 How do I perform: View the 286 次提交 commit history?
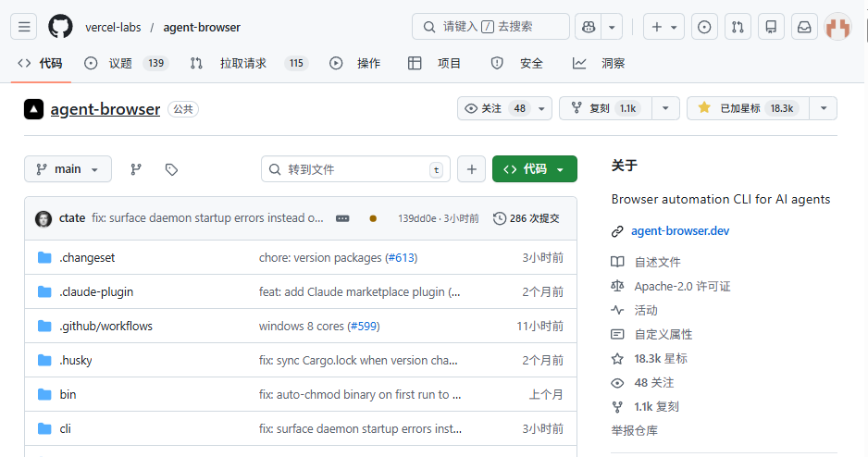(527, 218)
